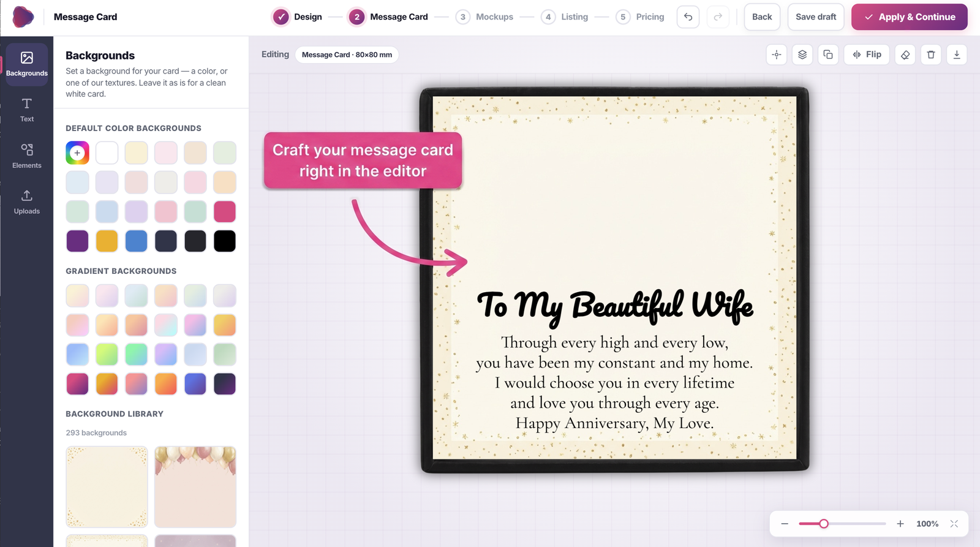
Task: Jump to the Pricing step
Action: click(641, 17)
